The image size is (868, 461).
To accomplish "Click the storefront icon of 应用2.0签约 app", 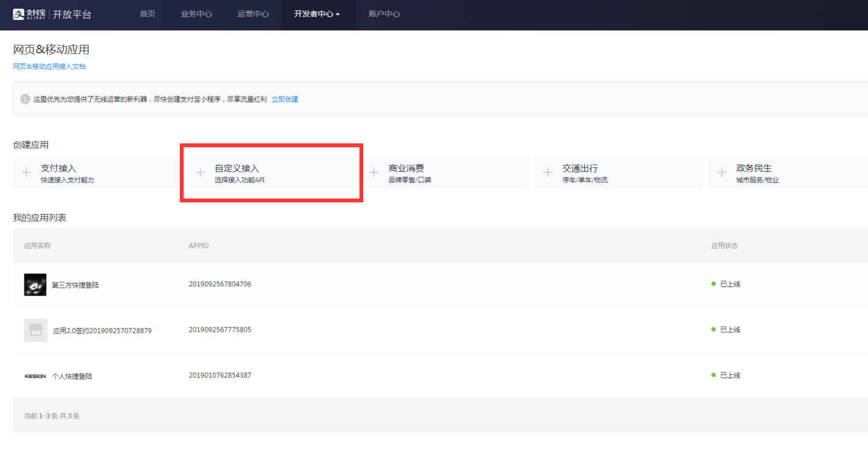I will coord(35,330).
